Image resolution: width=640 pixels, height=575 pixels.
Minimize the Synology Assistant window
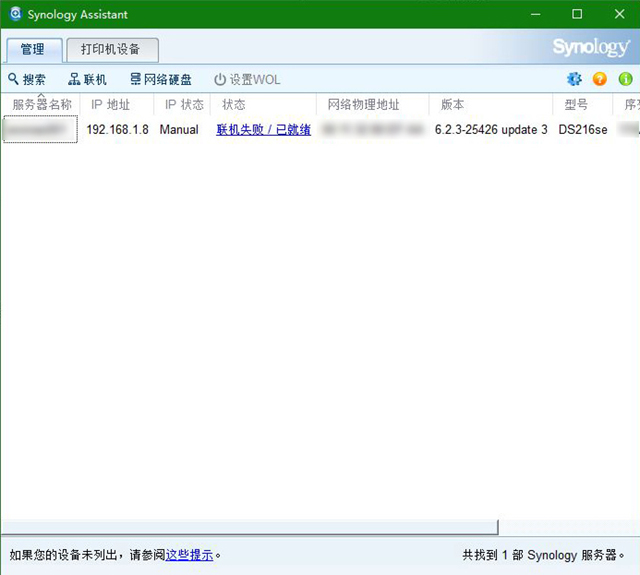536,14
